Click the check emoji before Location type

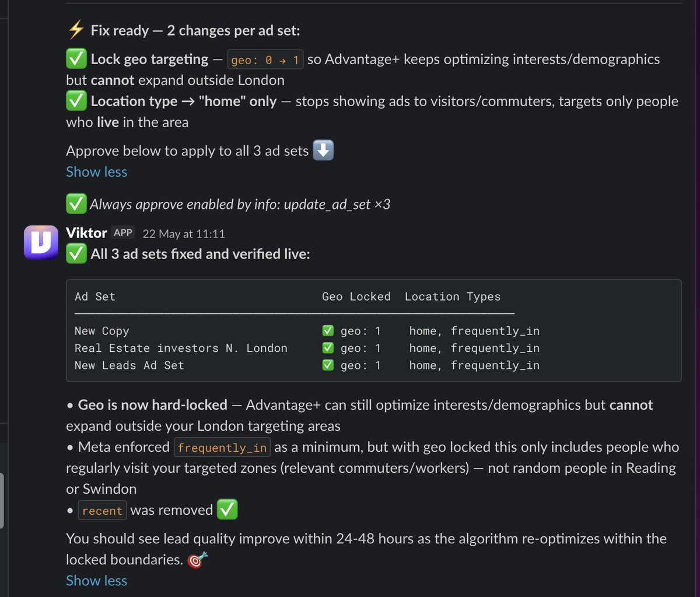click(76, 101)
